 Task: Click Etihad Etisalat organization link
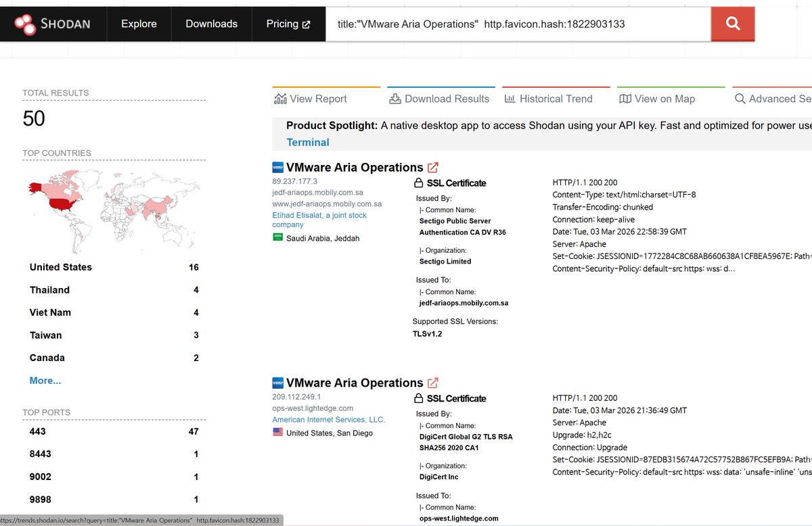click(x=319, y=220)
